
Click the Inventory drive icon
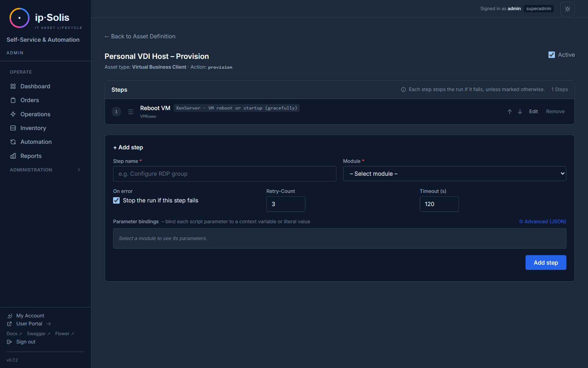pos(13,128)
